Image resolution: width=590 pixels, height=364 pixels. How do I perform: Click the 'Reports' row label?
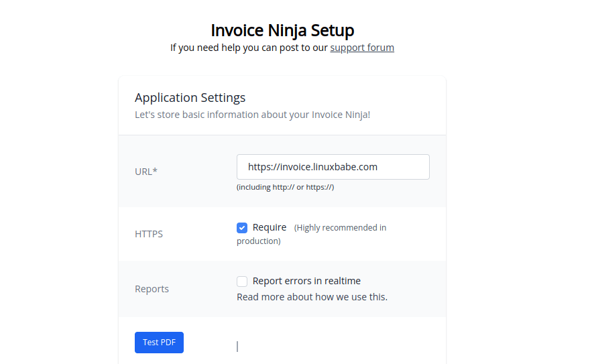point(152,289)
